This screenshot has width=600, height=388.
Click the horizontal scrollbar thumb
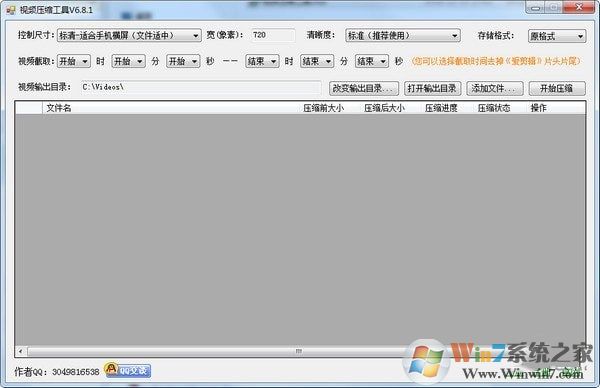(x=298, y=351)
